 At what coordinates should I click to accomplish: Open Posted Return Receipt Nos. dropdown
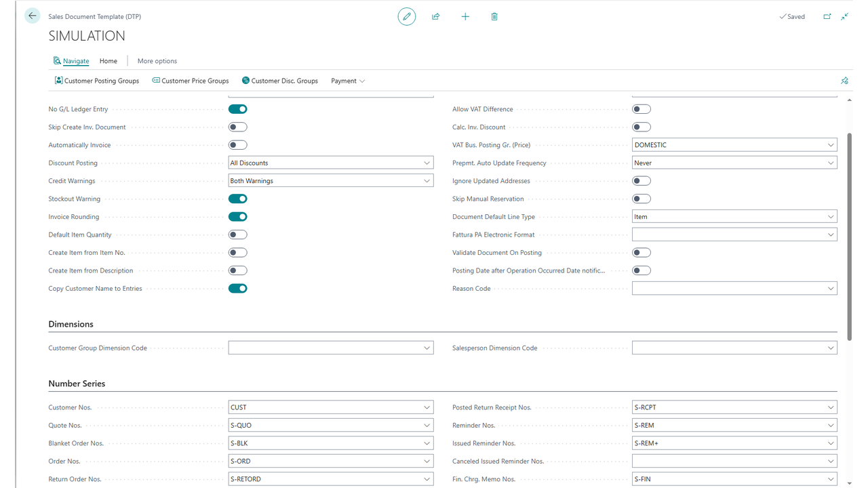tap(831, 407)
